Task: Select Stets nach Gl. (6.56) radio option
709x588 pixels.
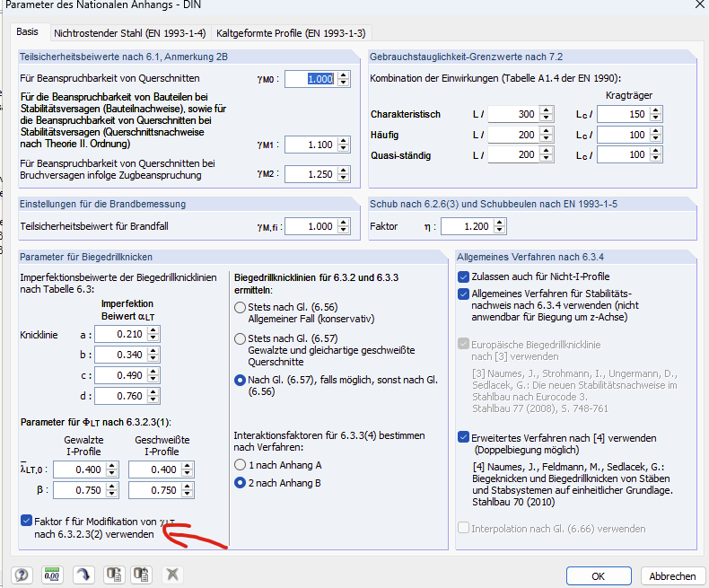Action: 241,308
